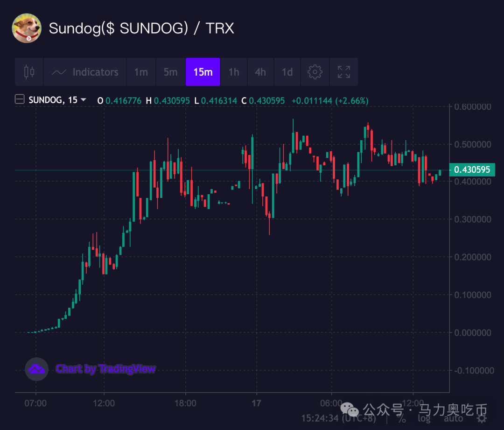The width and height of the screenshot is (504, 430).
Task: Click the 07:00 time axis label
Action: pyautogui.click(x=35, y=403)
